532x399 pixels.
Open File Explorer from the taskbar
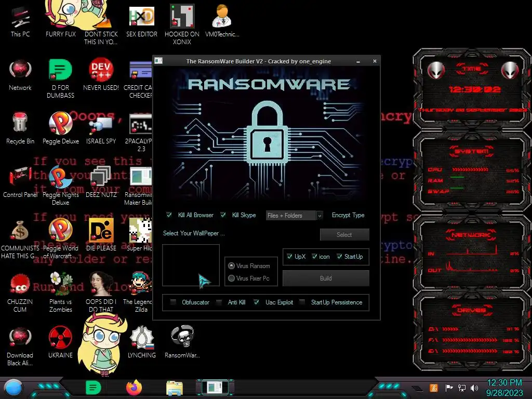pos(175,388)
